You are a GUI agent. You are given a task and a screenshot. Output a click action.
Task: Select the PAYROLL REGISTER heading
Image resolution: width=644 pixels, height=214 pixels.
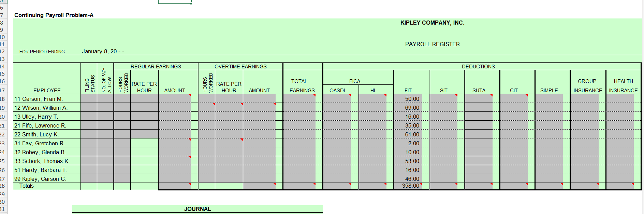[x=432, y=44]
